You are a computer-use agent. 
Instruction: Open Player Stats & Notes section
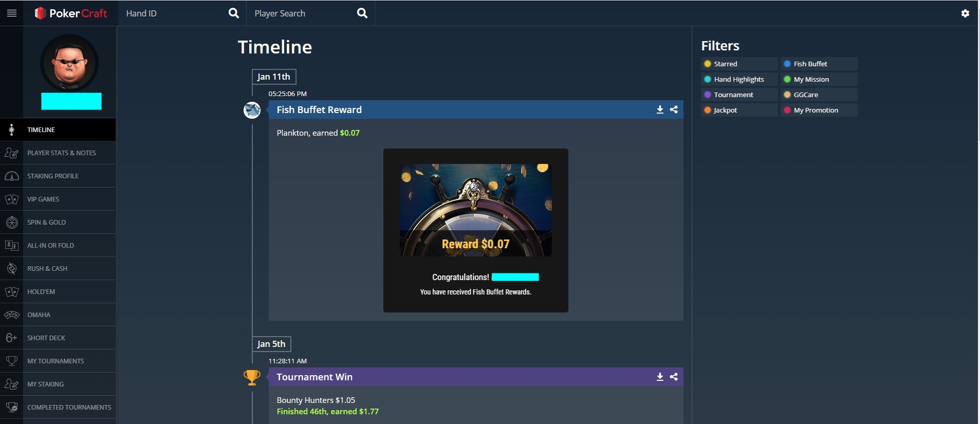tap(61, 153)
